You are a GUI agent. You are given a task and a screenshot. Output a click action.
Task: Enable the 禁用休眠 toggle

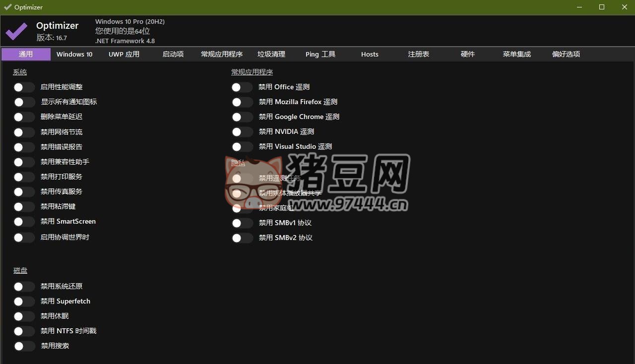pyautogui.click(x=23, y=316)
